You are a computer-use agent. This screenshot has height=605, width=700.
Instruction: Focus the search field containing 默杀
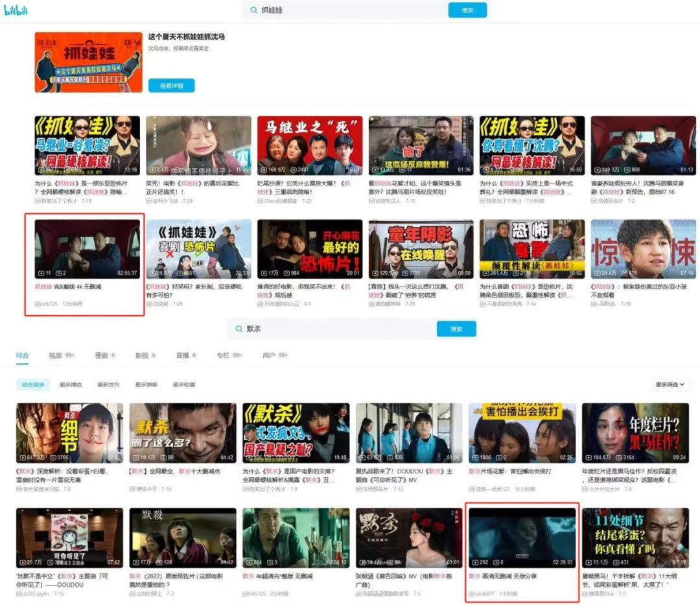pos(331,329)
